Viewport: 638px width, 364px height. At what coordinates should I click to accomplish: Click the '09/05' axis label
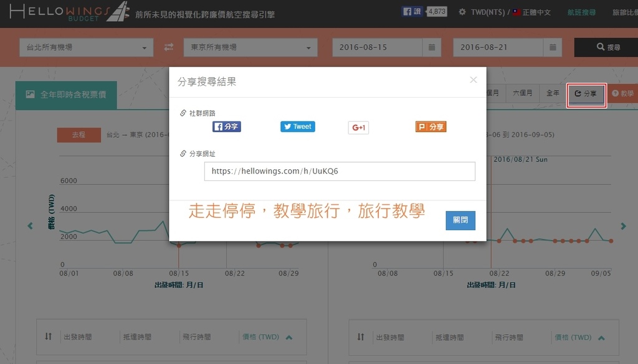point(601,273)
